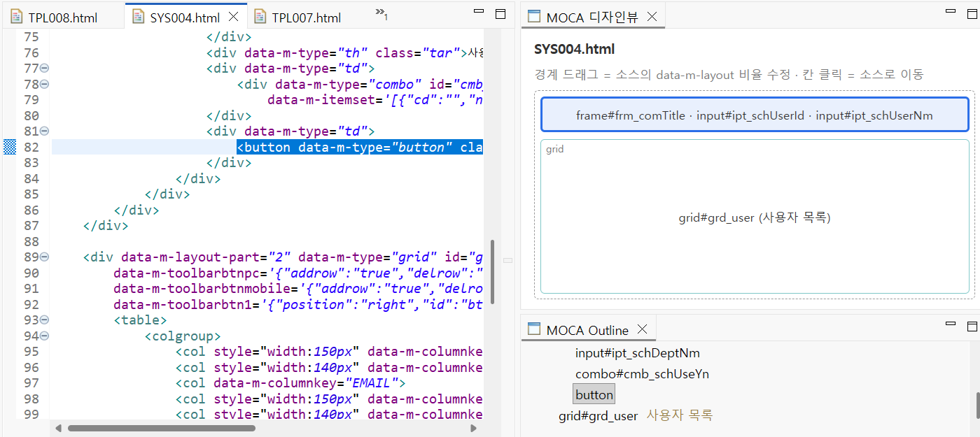Select input#ipt_schDeptNm in the outline
This screenshot has width=980, height=437.
pyautogui.click(x=637, y=353)
